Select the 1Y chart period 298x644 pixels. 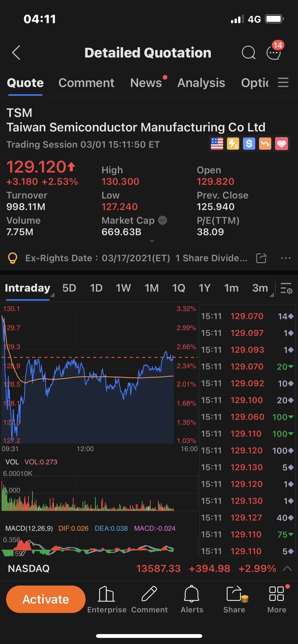(x=205, y=288)
